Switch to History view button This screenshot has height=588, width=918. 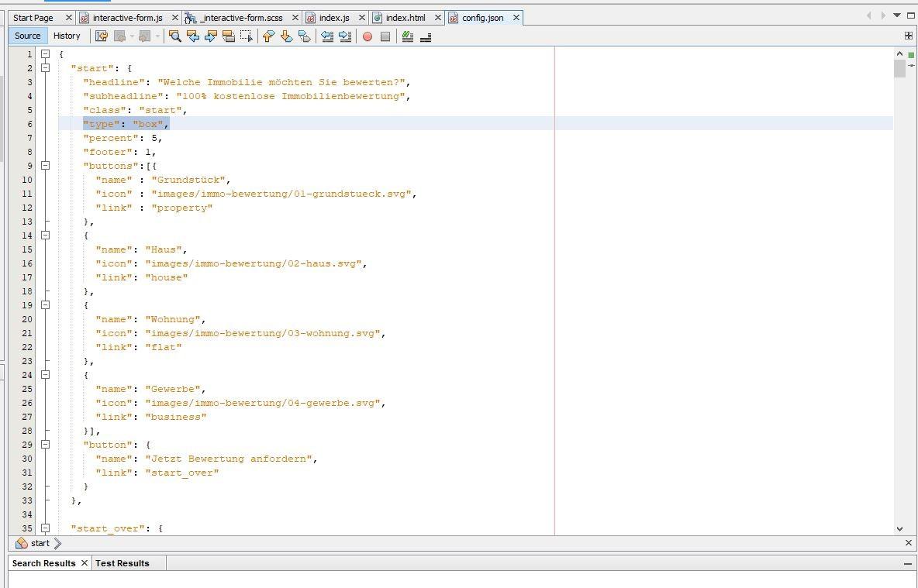pyautogui.click(x=67, y=36)
